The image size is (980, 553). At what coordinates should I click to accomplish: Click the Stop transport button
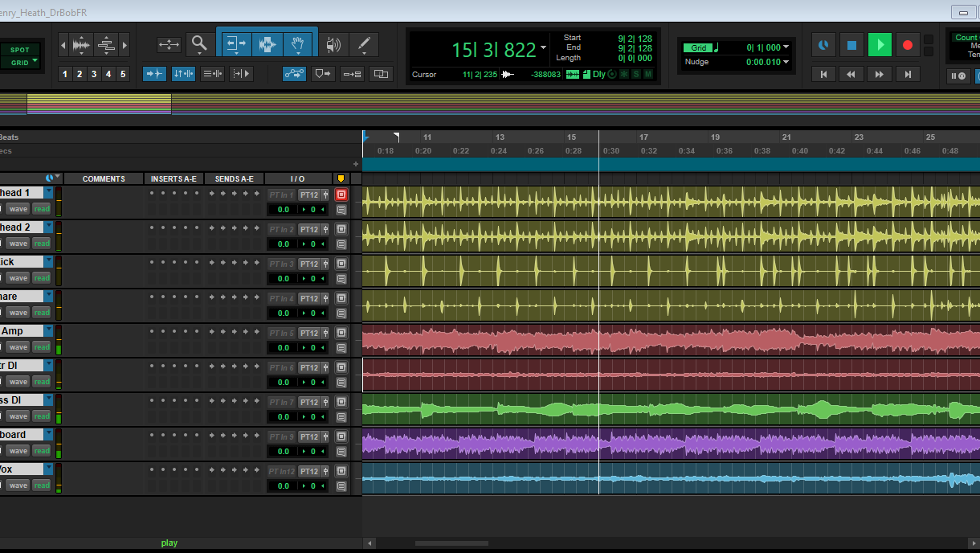(x=852, y=45)
